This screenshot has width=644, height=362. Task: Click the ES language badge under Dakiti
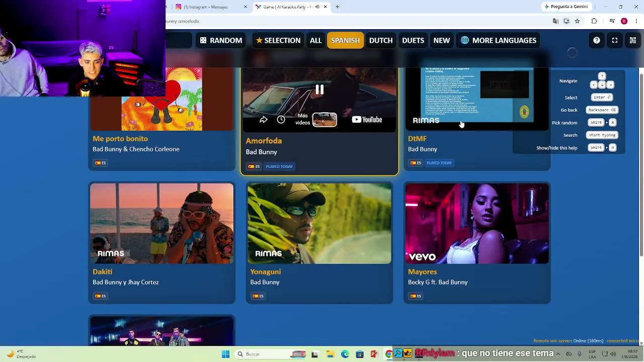(x=100, y=296)
